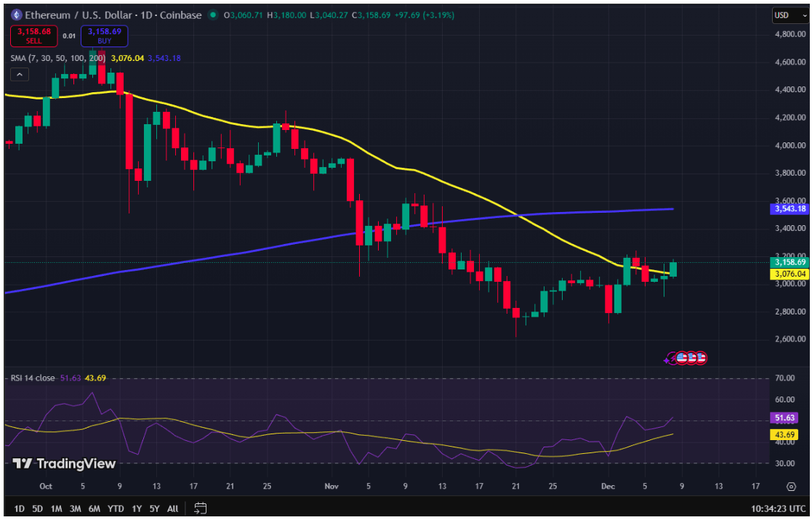Screen dimensions: 812x520
Task: Click the 70.00 RSI axis label
Action: (785, 378)
